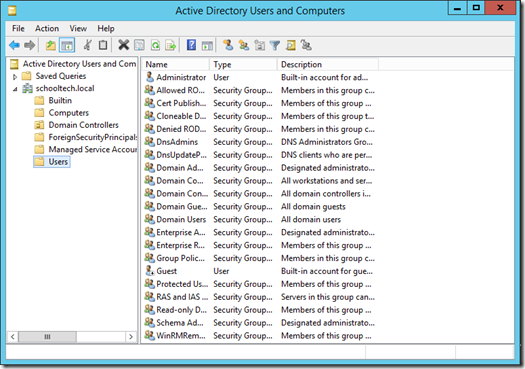Click the Cut scissors icon
The width and height of the screenshot is (525, 369).
point(87,45)
